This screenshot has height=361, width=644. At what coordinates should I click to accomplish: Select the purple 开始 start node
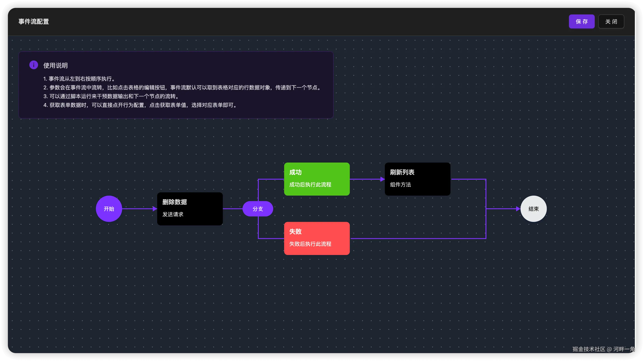tap(109, 209)
